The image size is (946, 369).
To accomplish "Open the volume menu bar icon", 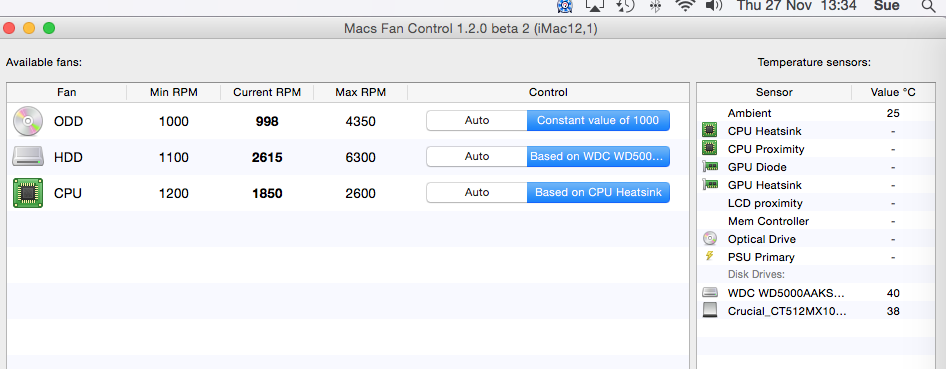I will tap(714, 6).
